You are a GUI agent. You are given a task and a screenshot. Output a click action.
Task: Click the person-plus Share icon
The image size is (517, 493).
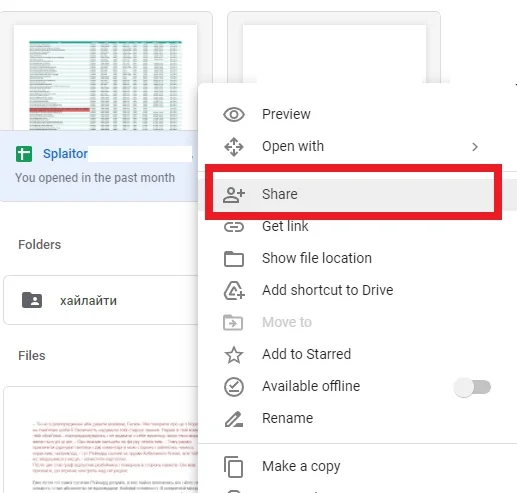pos(234,195)
